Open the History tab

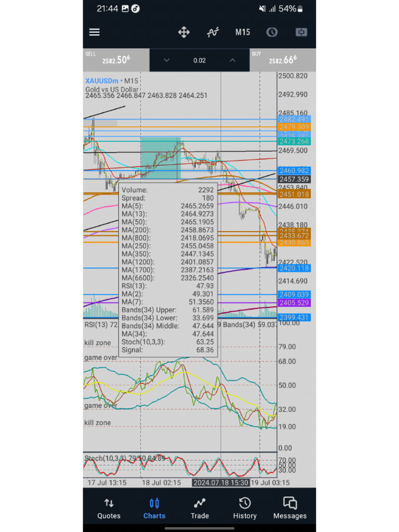pyautogui.click(x=245, y=509)
